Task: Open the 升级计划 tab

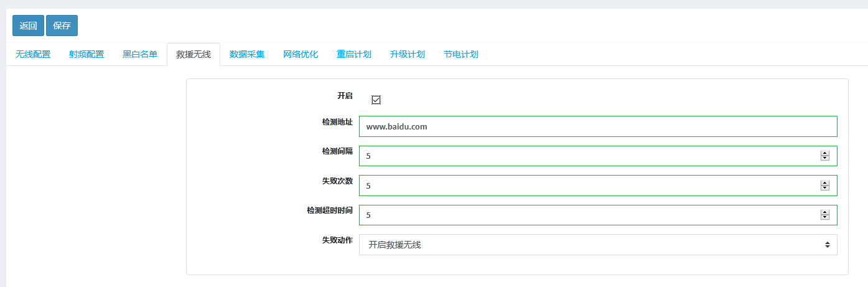Action: point(408,54)
